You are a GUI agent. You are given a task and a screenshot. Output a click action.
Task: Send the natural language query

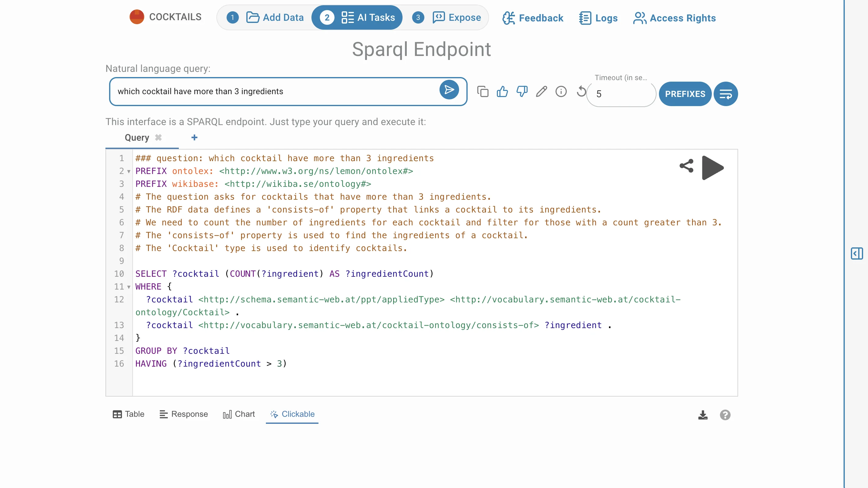tap(449, 90)
